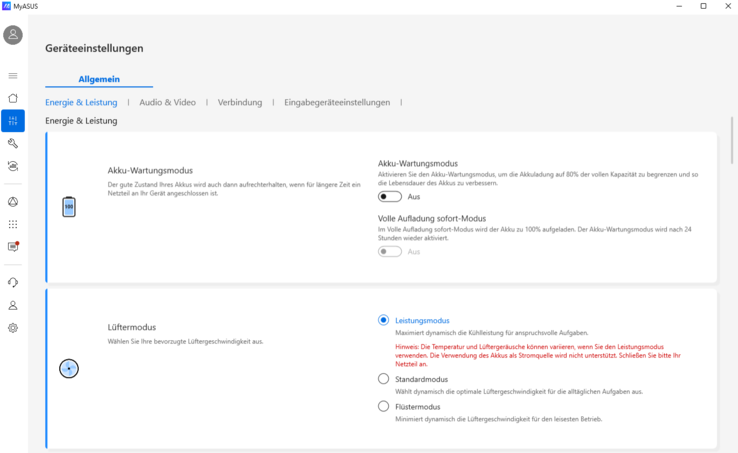Viewport: 738px width, 453px height.
Task: Open the wrench system diagnosis icon
Action: [13, 143]
